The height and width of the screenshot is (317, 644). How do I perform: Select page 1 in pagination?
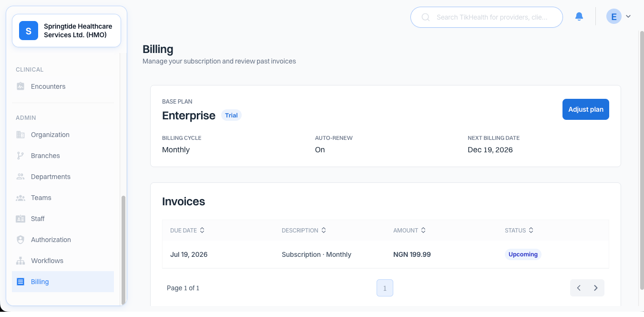[385, 288]
